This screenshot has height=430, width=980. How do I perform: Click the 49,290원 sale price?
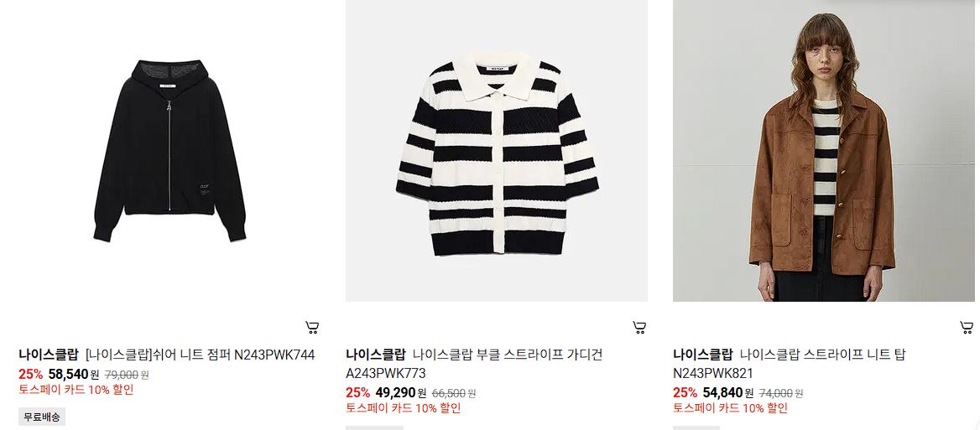pyautogui.click(x=400, y=393)
